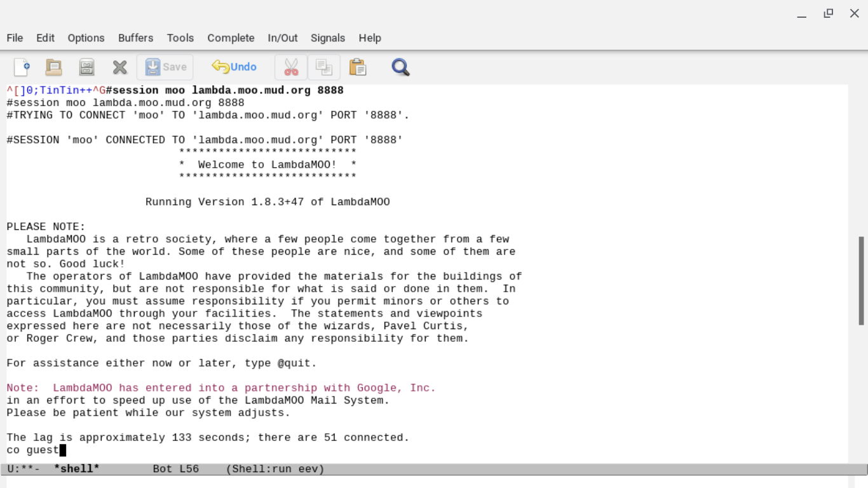Screen dimensions: 868x488
Task: Click after 'co guest' at shell prompt
Action: coord(63,451)
